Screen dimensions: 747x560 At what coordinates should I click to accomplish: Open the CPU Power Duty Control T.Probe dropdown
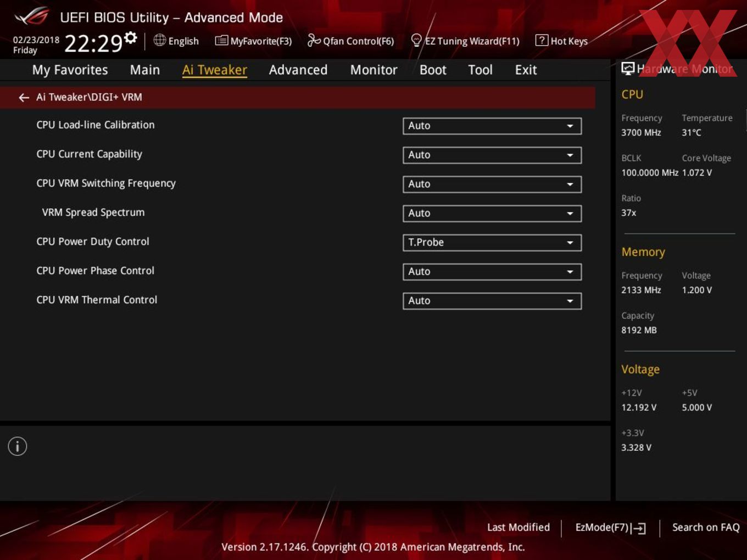tap(492, 242)
